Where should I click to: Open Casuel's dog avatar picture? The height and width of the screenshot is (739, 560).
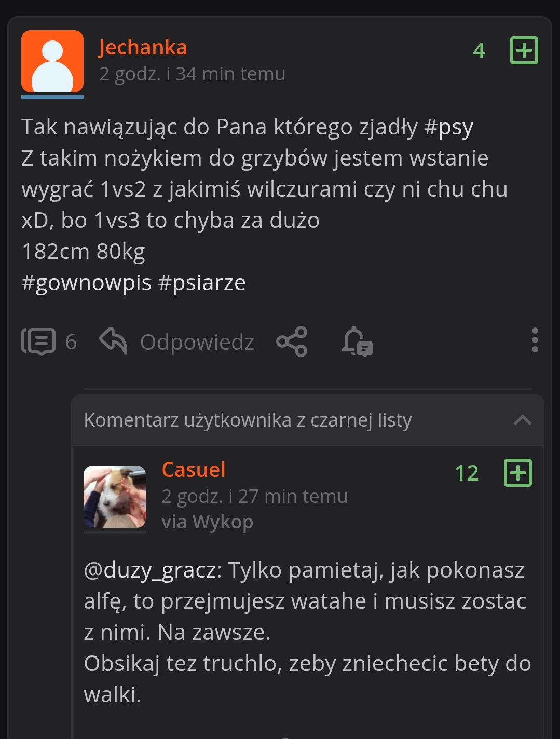click(x=115, y=497)
